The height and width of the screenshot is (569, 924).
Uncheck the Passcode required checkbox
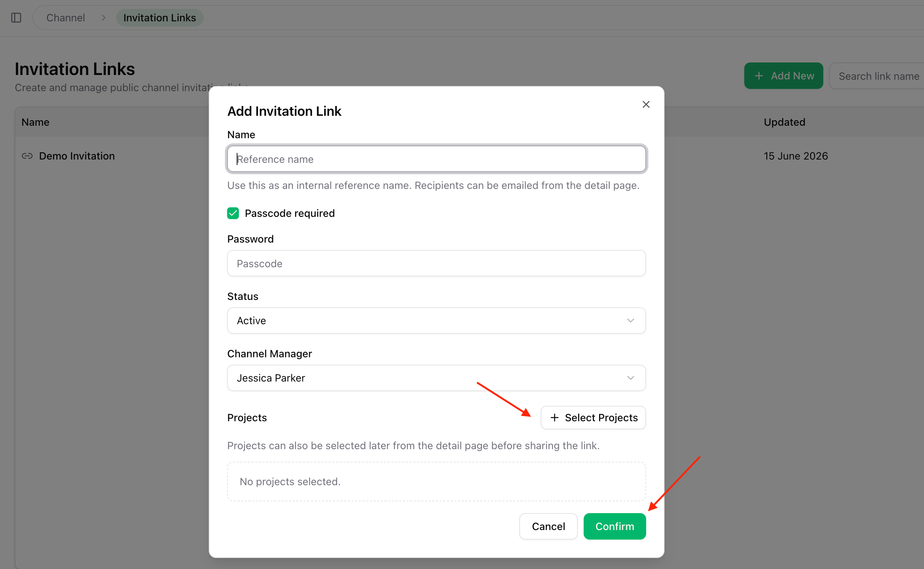click(233, 213)
